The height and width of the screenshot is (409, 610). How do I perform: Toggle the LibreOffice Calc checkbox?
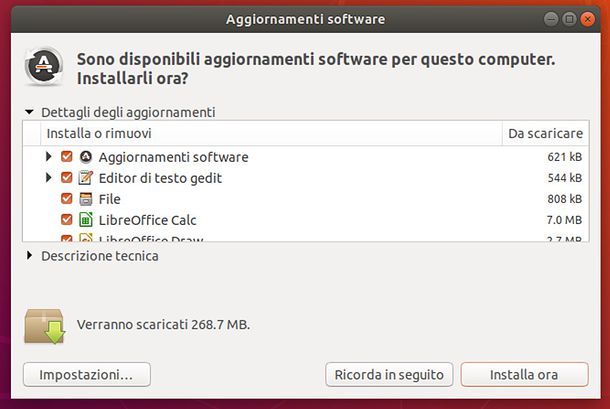(67, 220)
